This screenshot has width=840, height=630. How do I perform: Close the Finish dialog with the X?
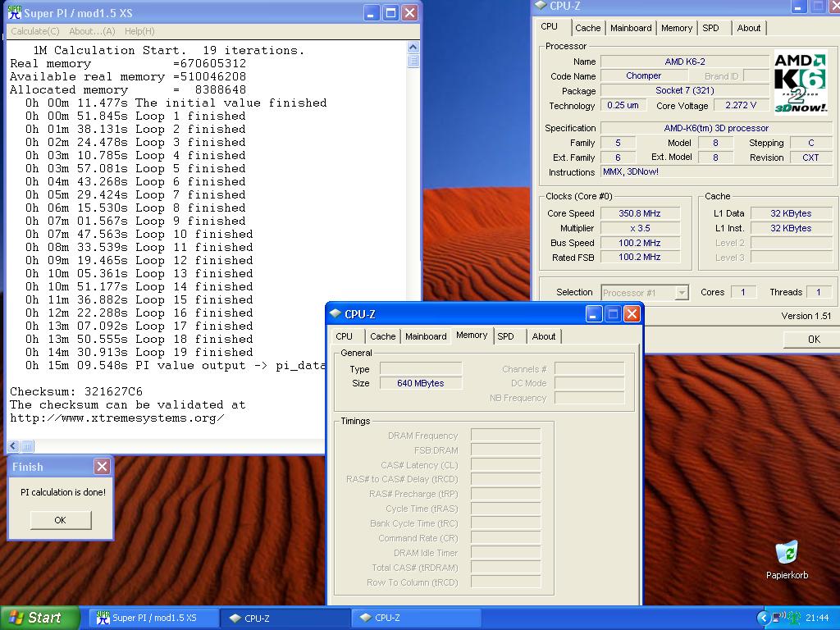[102, 467]
